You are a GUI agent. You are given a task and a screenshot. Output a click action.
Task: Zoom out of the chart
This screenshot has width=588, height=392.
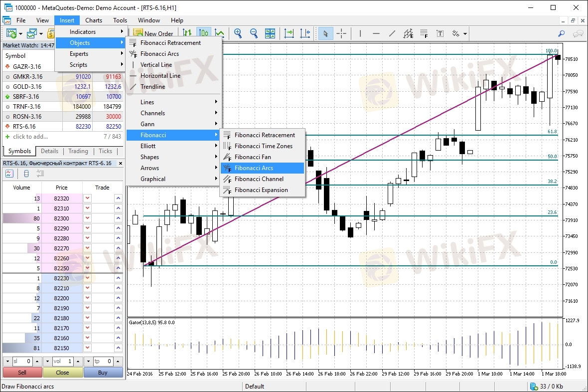[254, 33]
